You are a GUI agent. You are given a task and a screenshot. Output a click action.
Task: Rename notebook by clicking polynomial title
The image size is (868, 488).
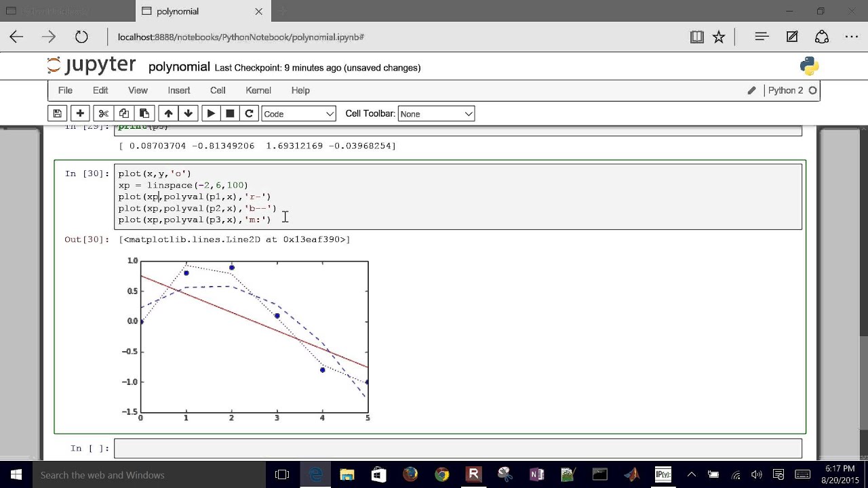tap(179, 67)
